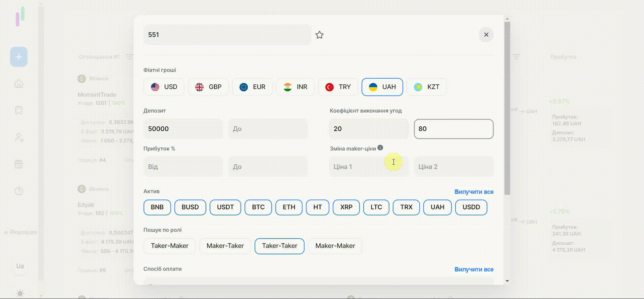Click the info icon next to Зміна maker-ціни
The image size is (644, 299).
[x=380, y=148]
